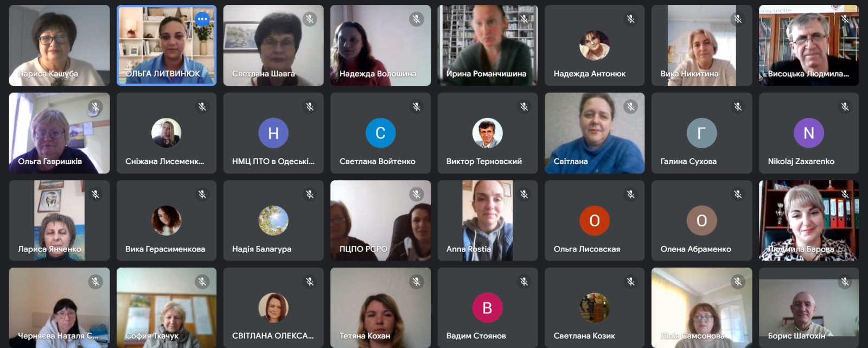Select Лариса Кашуба video tile
868x348 pixels.
pyautogui.click(x=59, y=46)
